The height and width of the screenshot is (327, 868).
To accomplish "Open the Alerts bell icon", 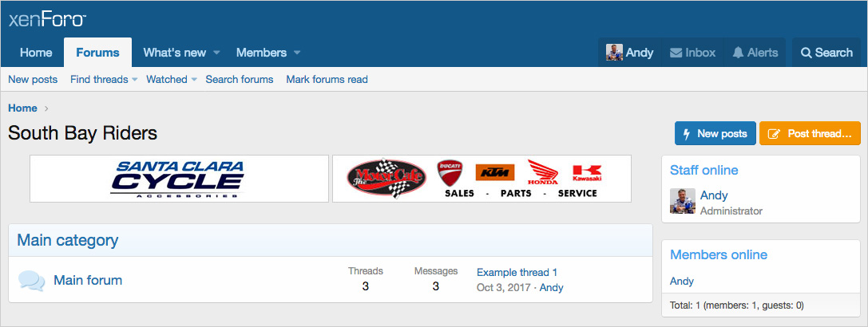I will point(737,53).
